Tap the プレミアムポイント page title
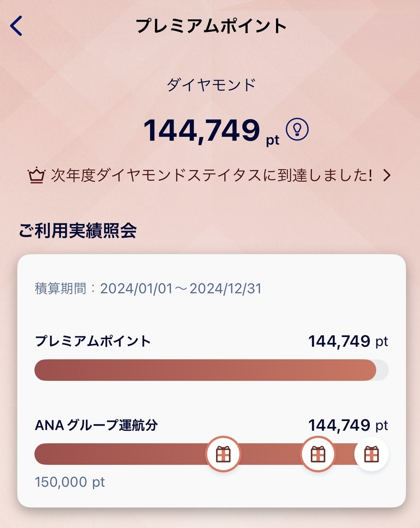This screenshot has height=528, width=420. pos(211,26)
